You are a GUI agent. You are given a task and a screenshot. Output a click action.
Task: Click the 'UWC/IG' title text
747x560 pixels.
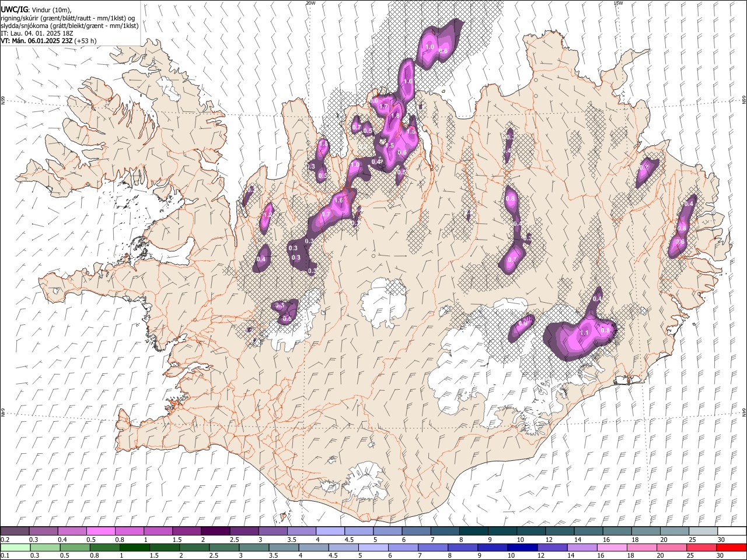click(x=13, y=9)
